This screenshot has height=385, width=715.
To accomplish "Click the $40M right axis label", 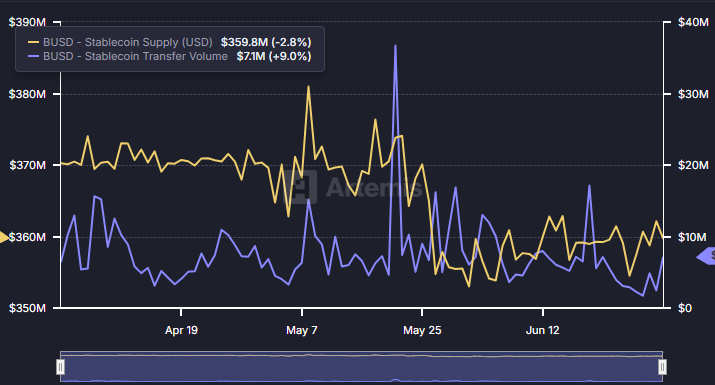I will pos(693,22).
